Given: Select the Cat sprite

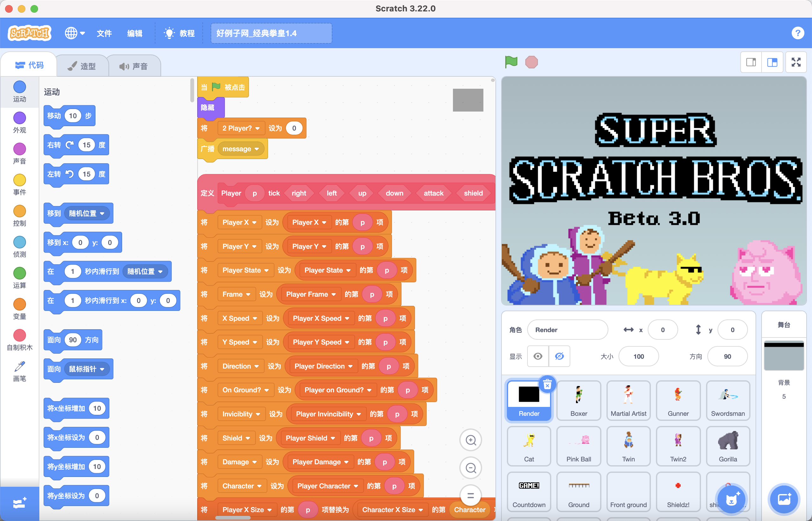Looking at the screenshot, I should pos(529,446).
